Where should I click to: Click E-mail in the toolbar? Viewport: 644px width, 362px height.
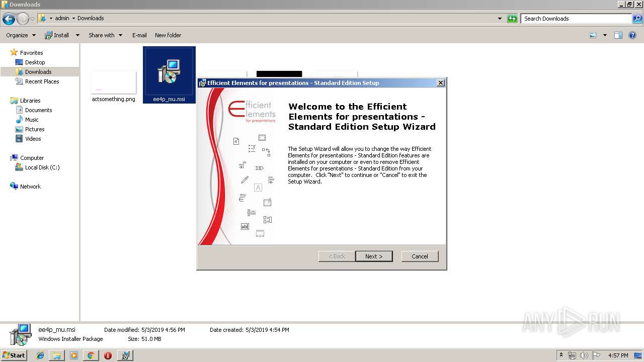click(x=139, y=35)
